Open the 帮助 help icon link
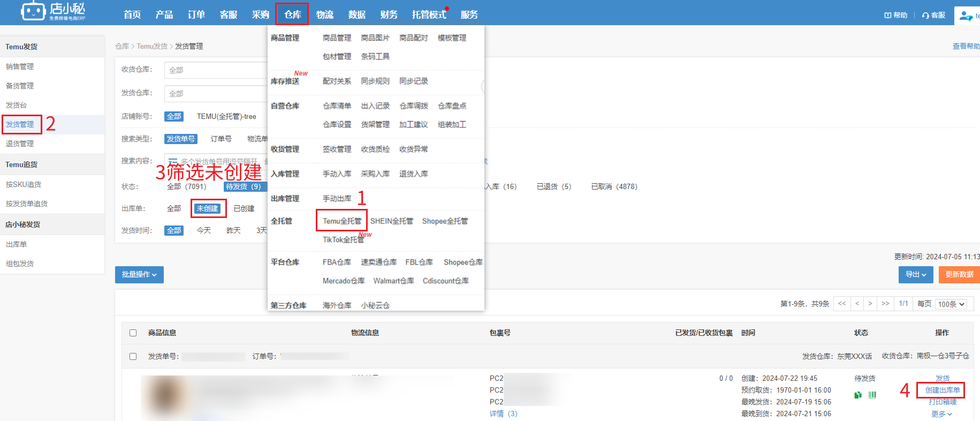Viewport: 980px width, 421px height. coord(896,15)
